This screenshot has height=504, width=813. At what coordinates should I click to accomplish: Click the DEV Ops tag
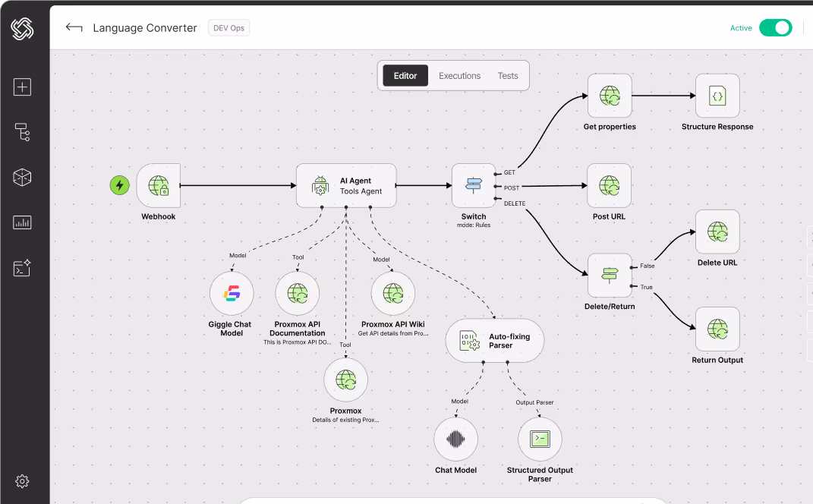pos(228,27)
